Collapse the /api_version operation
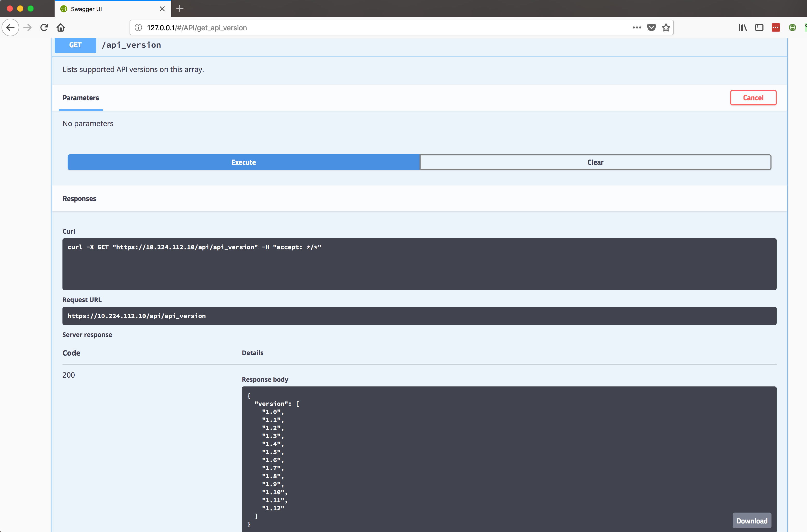The image size is (807, 532). [132, 45]
